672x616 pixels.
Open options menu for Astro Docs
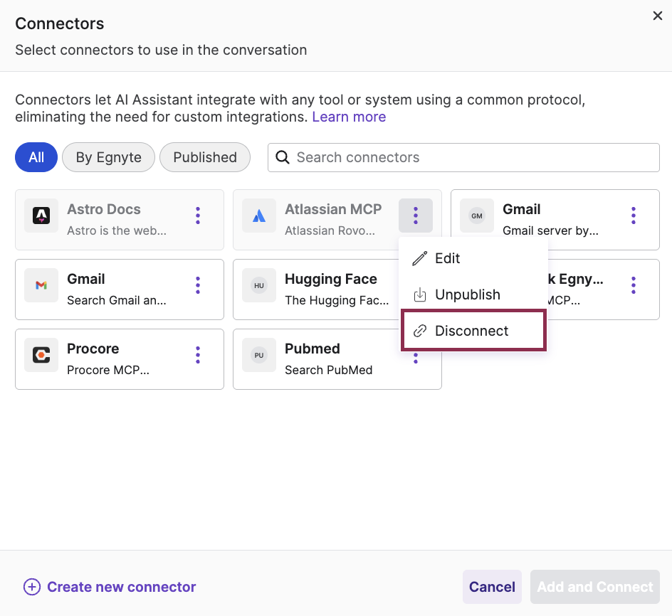click(197, 216)
